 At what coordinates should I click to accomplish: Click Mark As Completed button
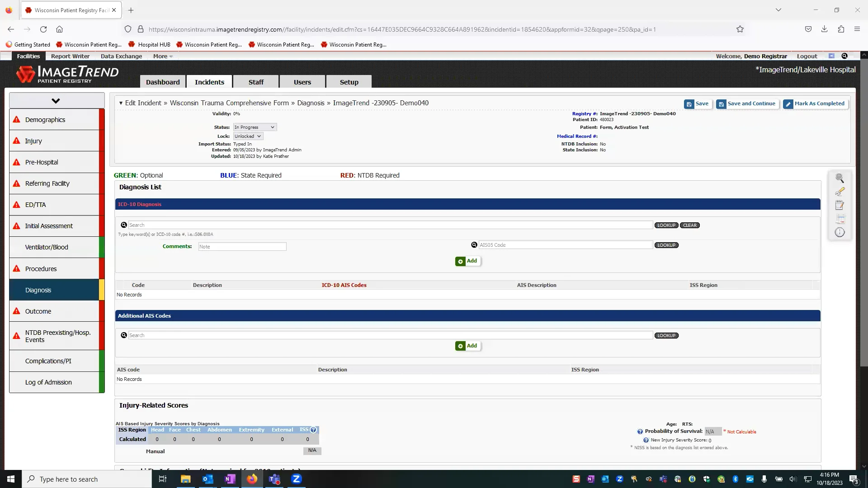tap(815, 103)
